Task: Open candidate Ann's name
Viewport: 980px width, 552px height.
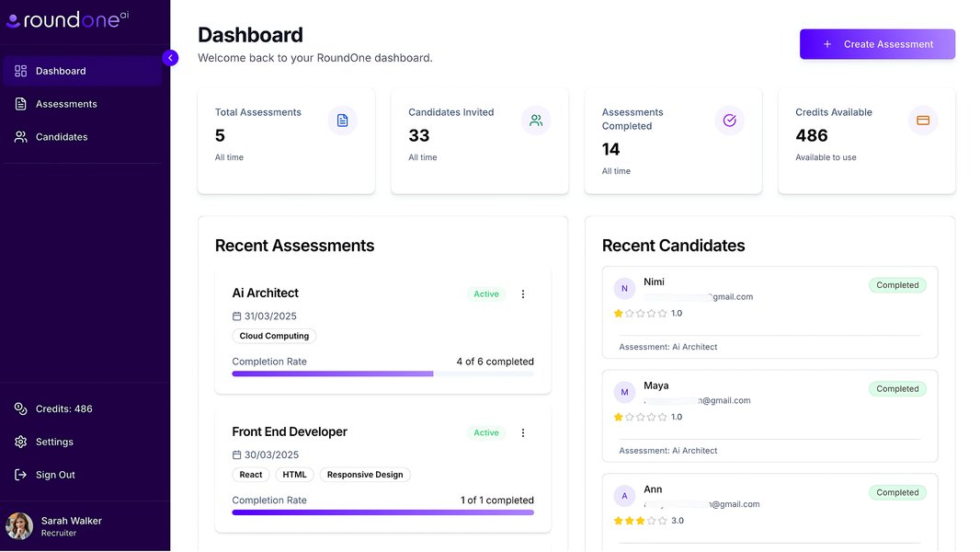Action: (653, 489)
